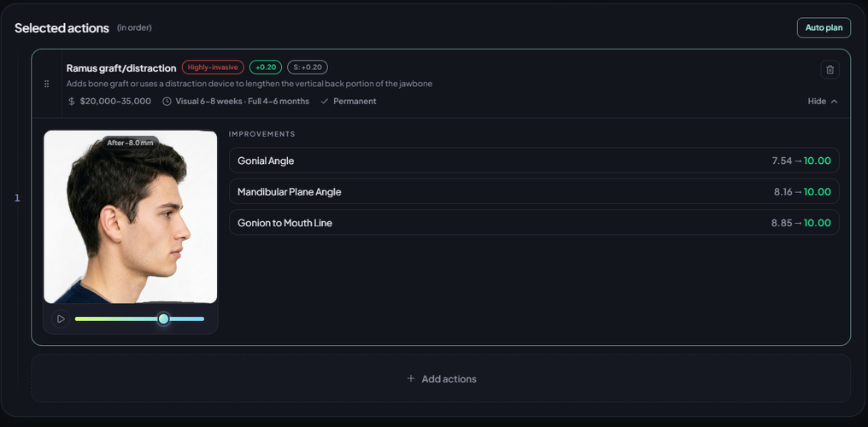Click the green +0.20 score badge
The height and width of the screenshot is (427, 868).
(266, 67)
